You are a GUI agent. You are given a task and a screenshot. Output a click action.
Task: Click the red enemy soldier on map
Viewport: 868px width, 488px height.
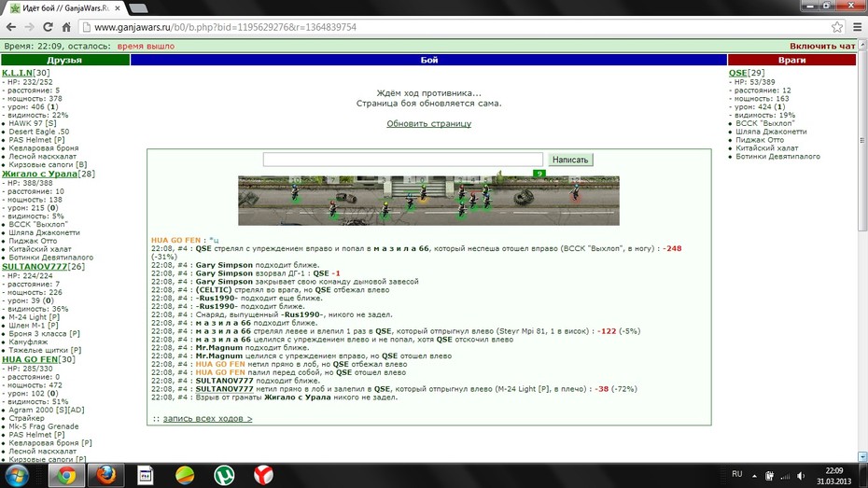point(576,192)
